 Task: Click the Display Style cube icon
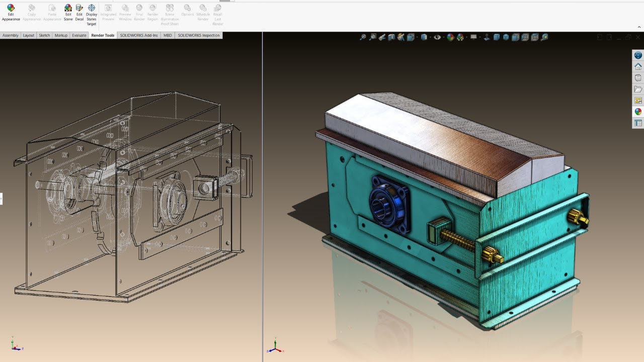coord(424,37)
